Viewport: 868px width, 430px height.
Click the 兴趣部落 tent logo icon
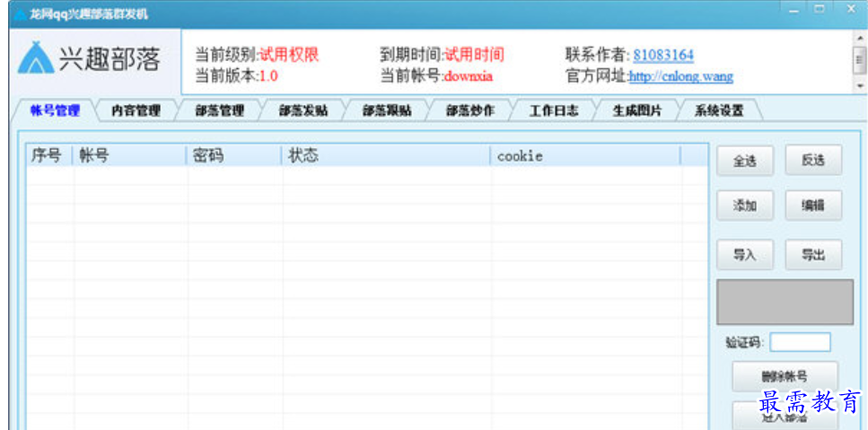click(35, 57)
